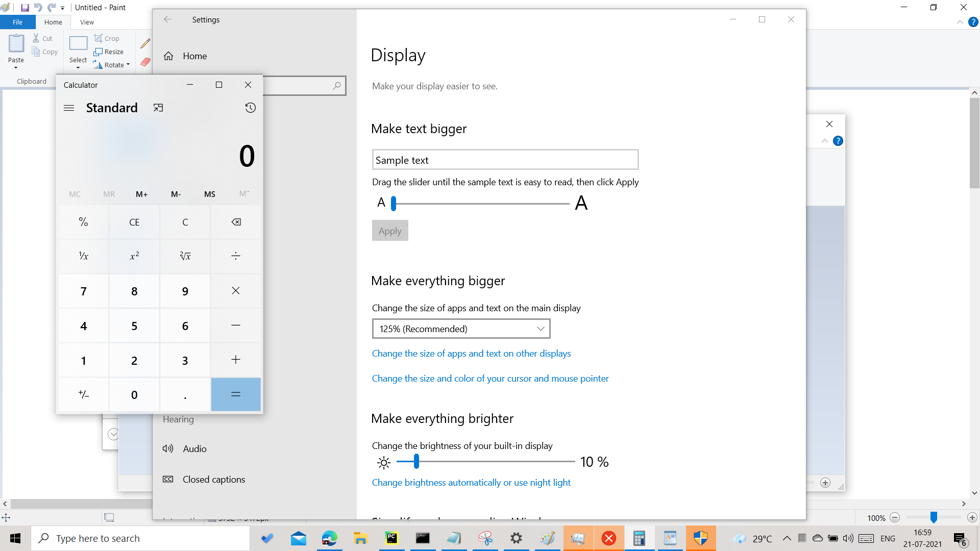Screen dimensions: 980x551
Task: Select the Paint pencil tool
Action: (145, 43)
